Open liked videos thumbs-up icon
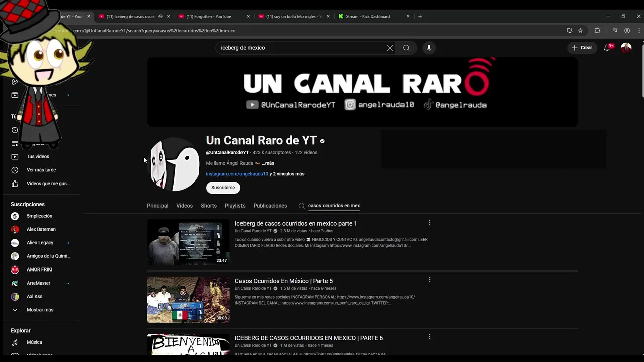Screen dimensions: 644x362 click(15, 184)
